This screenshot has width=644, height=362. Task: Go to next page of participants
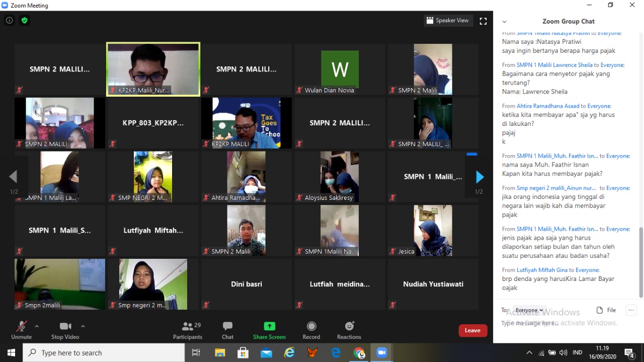[x=479, y=177]
